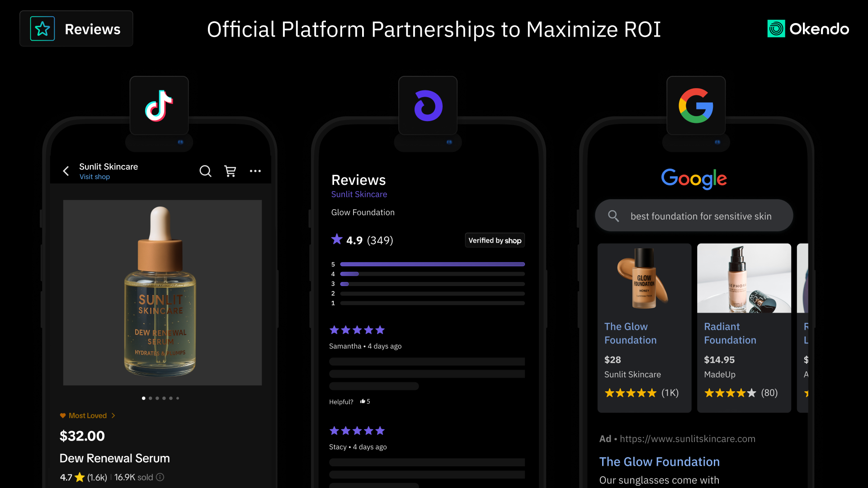Open The Glow Foundation product card image
Screen dimensions: 868x488
[x=644, y=278]
